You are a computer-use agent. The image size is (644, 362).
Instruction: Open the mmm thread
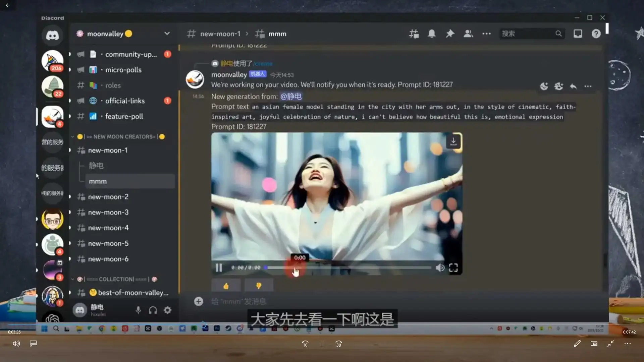point(97,181)
